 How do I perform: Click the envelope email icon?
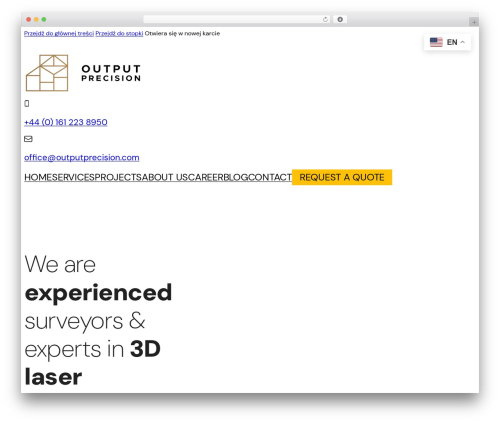28,139
